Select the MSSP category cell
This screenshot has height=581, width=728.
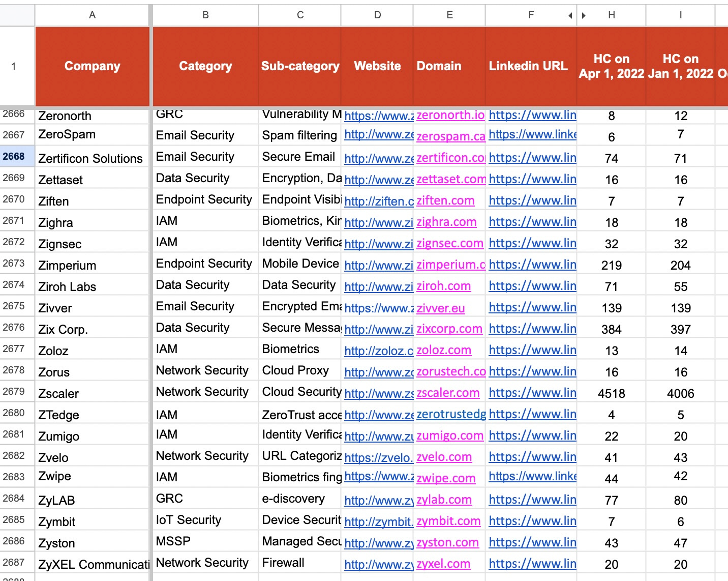205,541
